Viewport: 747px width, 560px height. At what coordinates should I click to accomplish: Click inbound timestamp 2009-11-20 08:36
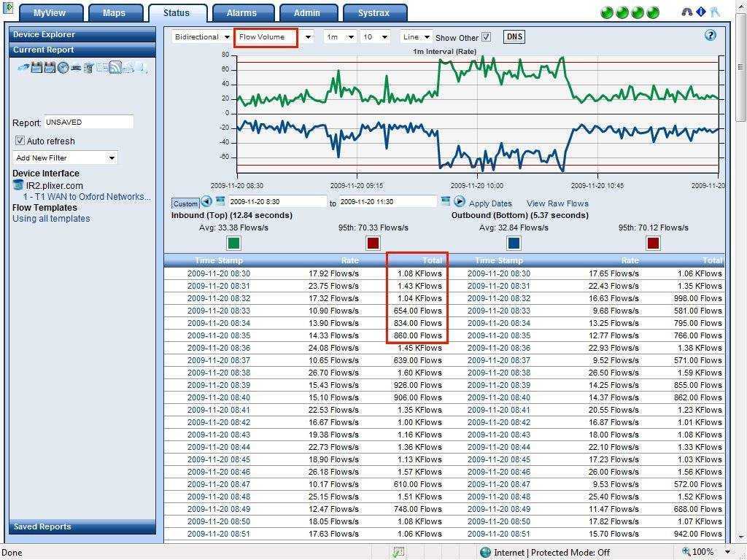point(219,348)
